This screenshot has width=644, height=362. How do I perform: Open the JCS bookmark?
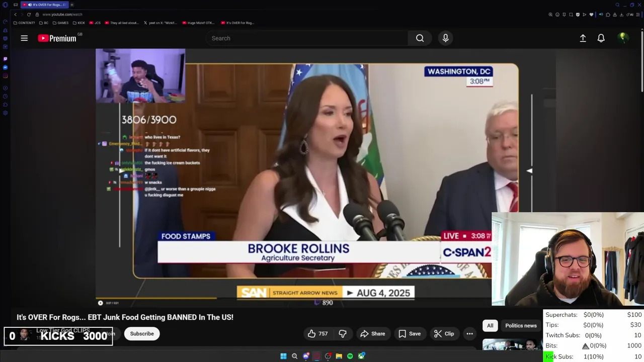(95, 23)
